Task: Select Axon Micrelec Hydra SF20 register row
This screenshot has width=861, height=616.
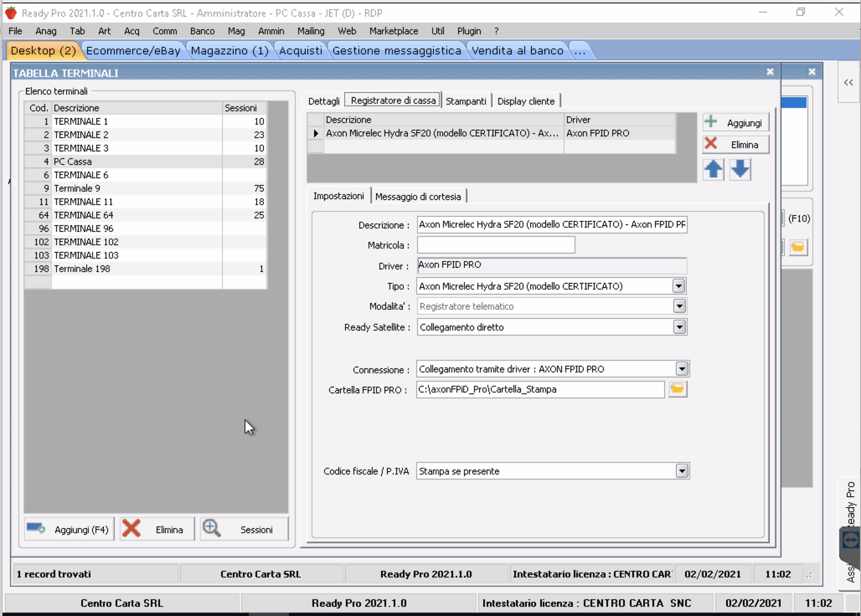Action: point(491,133)
